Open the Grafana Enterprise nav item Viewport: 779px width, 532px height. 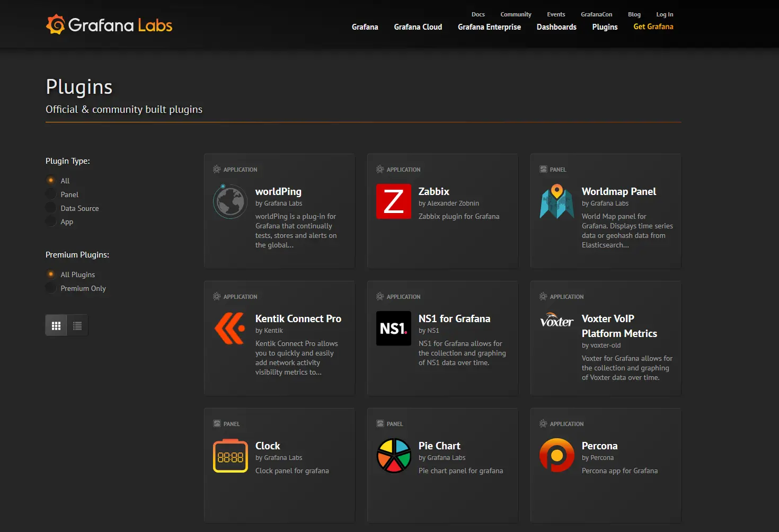click(x=489, y=27)
